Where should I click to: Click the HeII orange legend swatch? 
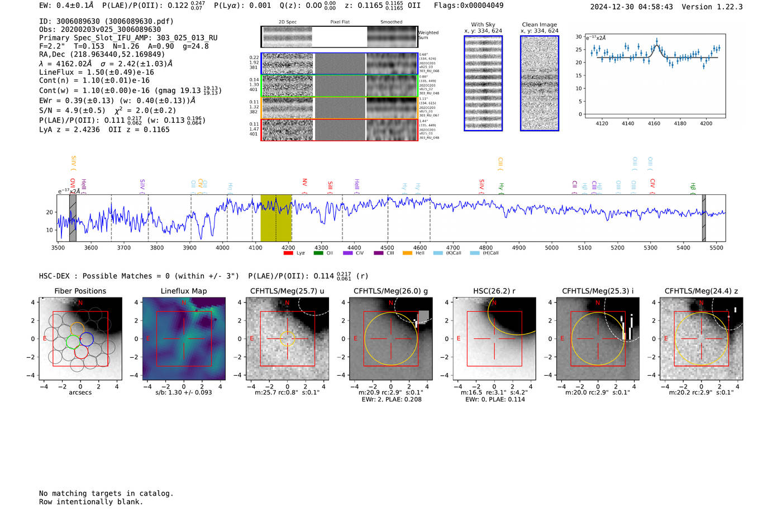pos(408,253)
